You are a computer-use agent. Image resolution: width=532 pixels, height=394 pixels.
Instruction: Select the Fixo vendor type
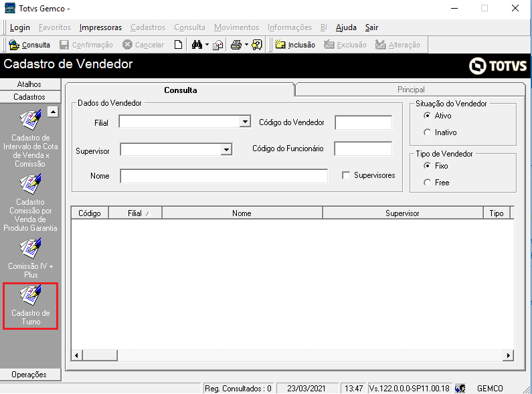427,166
